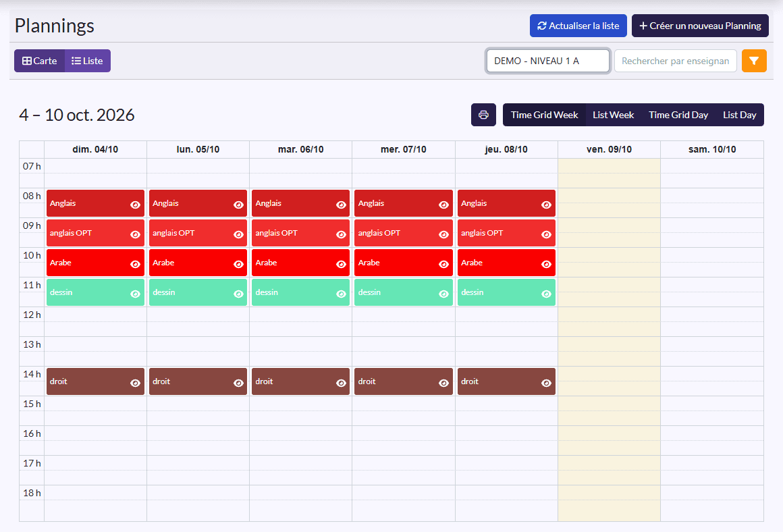Click Créer un nouveau Planning button
This screenshot has height=532, width=783.
point(700,26)
